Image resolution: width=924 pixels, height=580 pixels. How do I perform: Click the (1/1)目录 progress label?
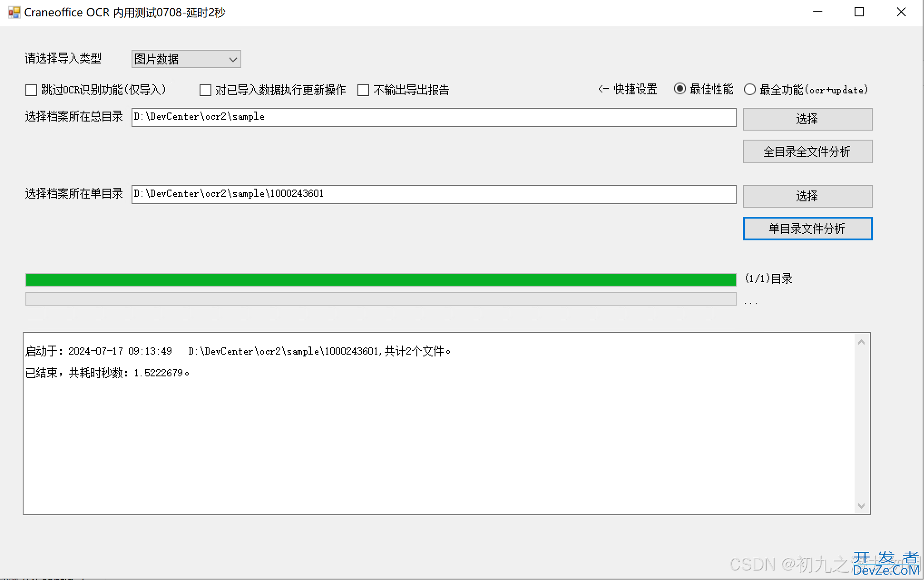point(768,278)
